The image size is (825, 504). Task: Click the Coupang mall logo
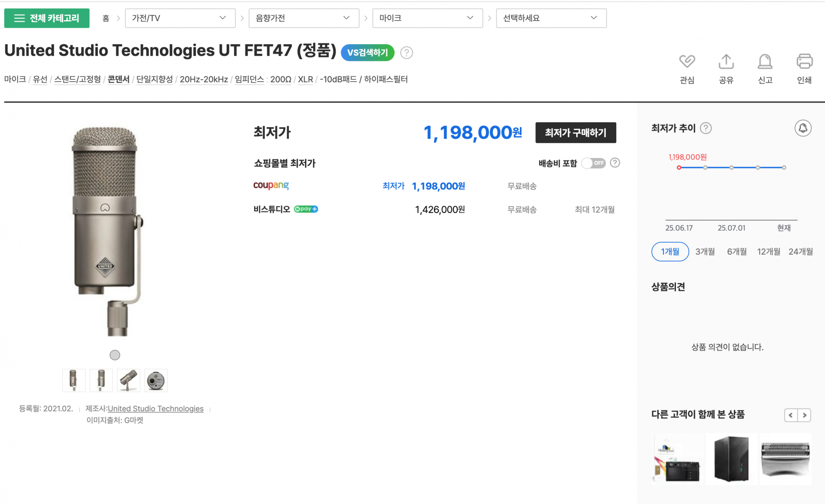pos(271,185)
